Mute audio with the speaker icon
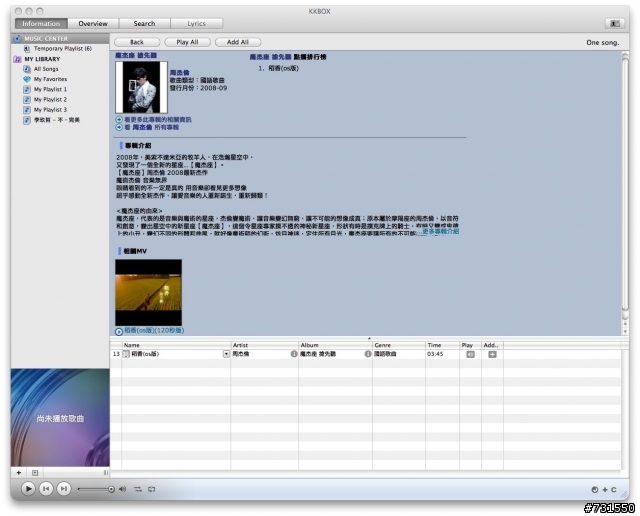The image size is (640, 516). (x=122, y=489)
